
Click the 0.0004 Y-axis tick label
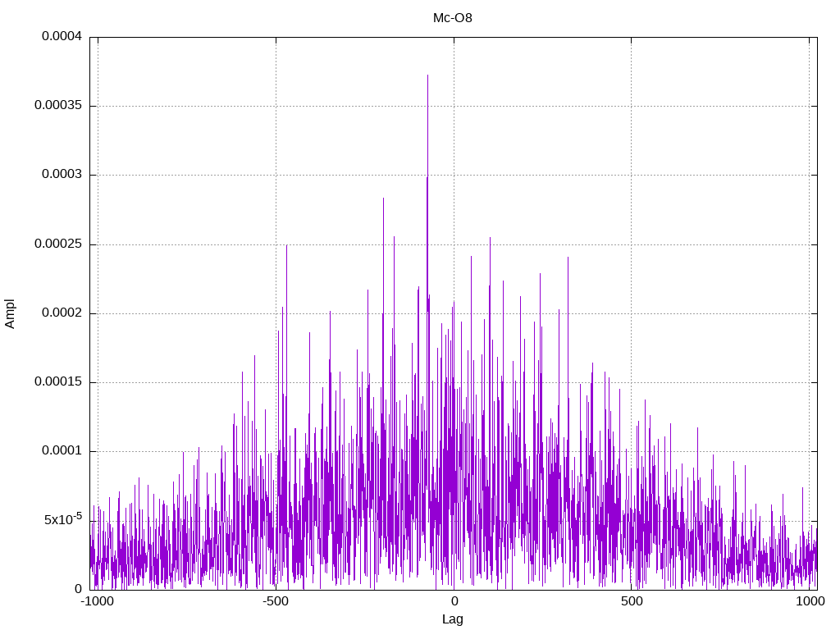click(62, 36)
